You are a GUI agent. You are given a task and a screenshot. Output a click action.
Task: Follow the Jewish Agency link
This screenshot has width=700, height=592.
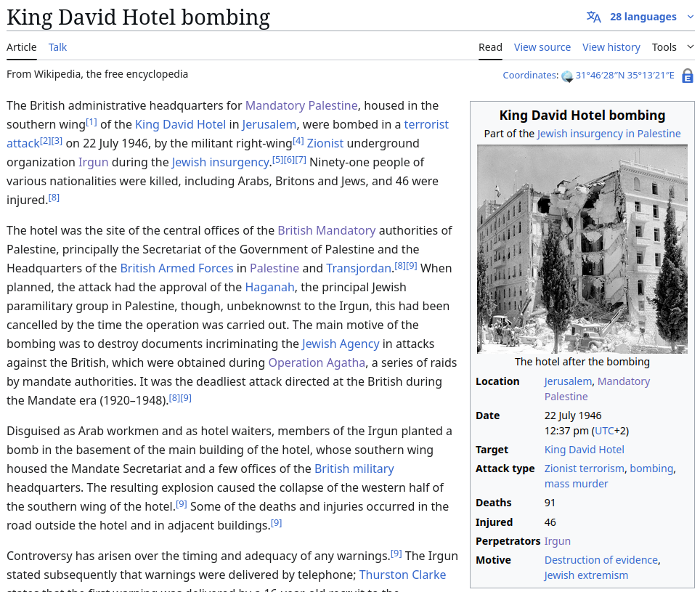[x=341, y=344]
